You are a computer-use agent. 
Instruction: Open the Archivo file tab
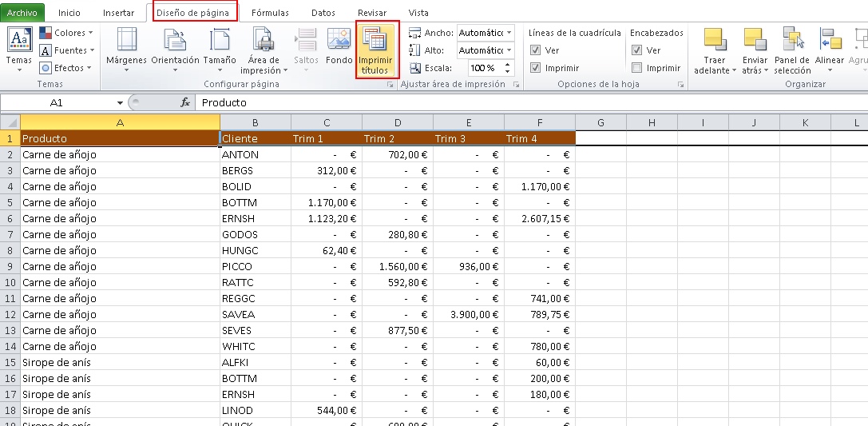pos(22,13)
